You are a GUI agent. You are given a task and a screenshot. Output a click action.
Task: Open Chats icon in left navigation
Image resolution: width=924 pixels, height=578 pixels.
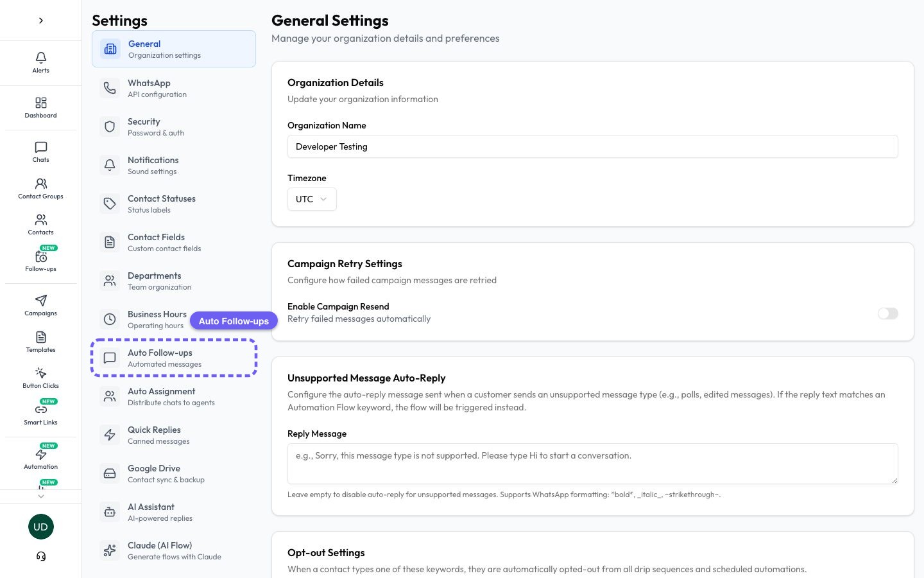coord(40,147)
